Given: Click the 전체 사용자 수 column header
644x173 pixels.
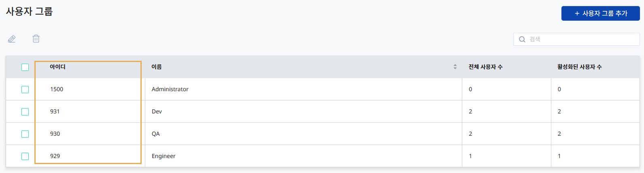Looking at the screenshot, I should [485, 67].
